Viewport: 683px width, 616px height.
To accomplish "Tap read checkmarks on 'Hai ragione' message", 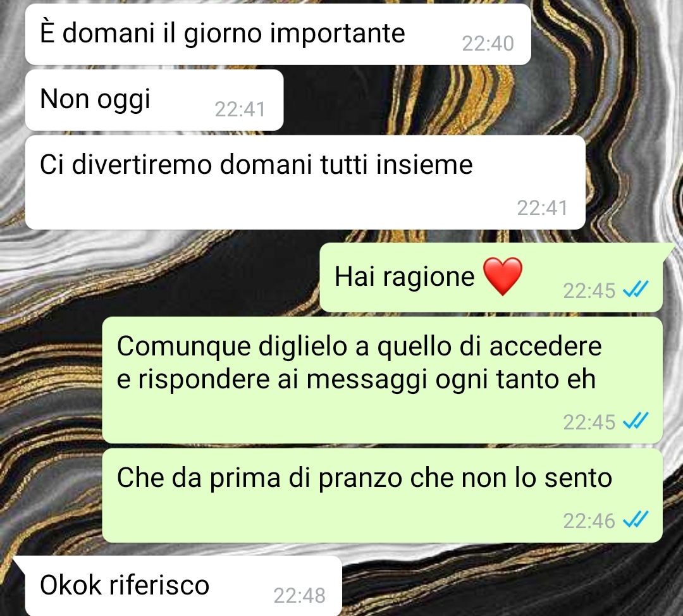I will pos(636,289).
